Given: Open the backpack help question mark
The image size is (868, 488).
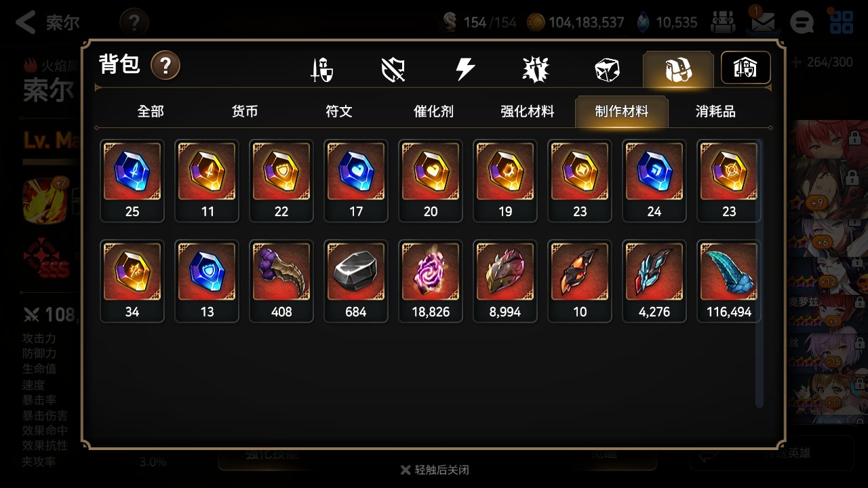Looking at the screenshot, I should click(165, 66).
